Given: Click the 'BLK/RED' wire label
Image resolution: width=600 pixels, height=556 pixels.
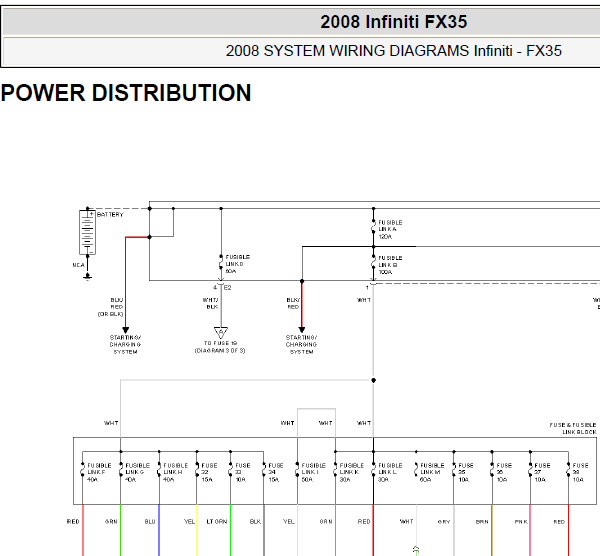Looking at the screenshot, I should pos(293,303).
